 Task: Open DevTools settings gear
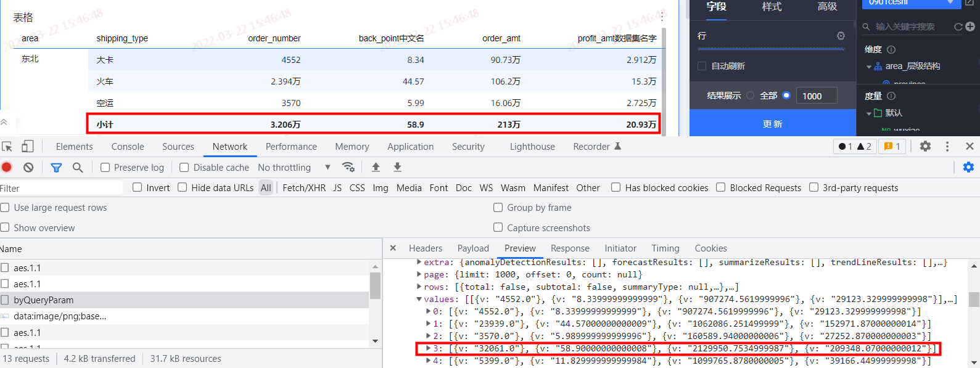tap(925, 147)
